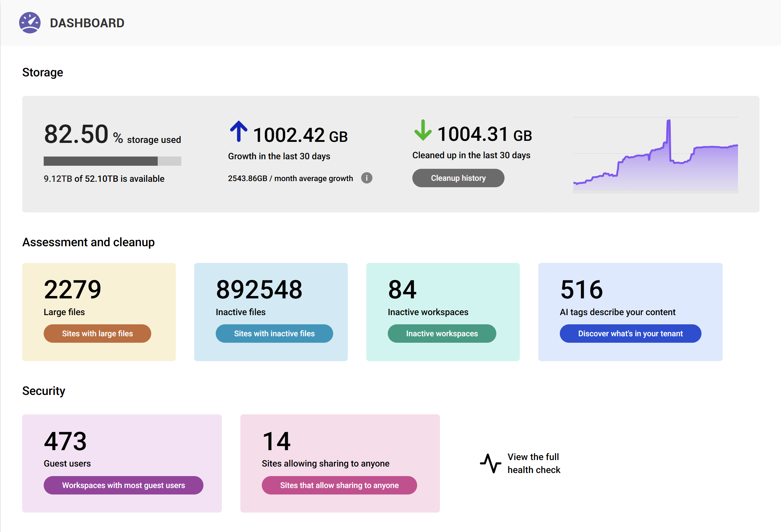Open the Inactive workspaces list
Image resolution: width=781 pixels, height=532 pixels.
click(442, 334)
